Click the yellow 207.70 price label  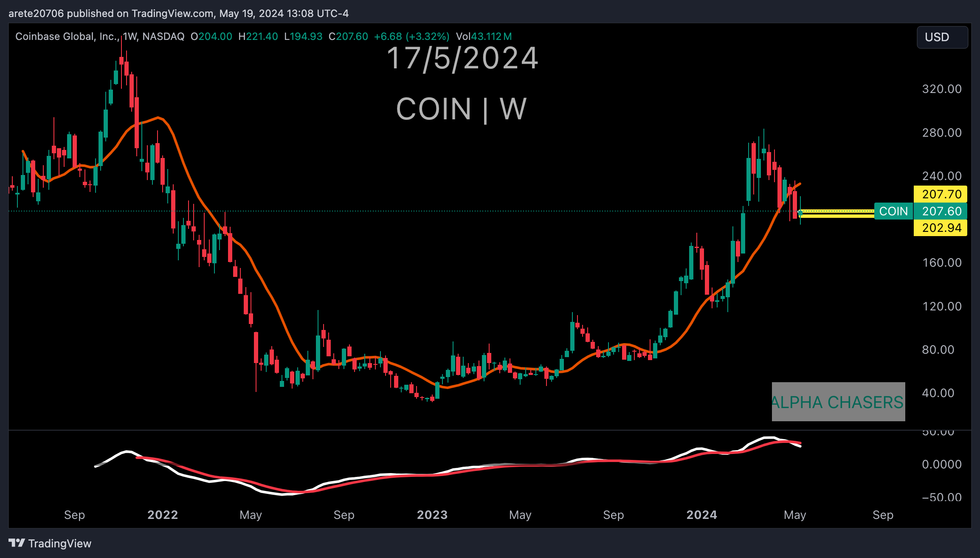pyautogui.click(x=940, y=194)
